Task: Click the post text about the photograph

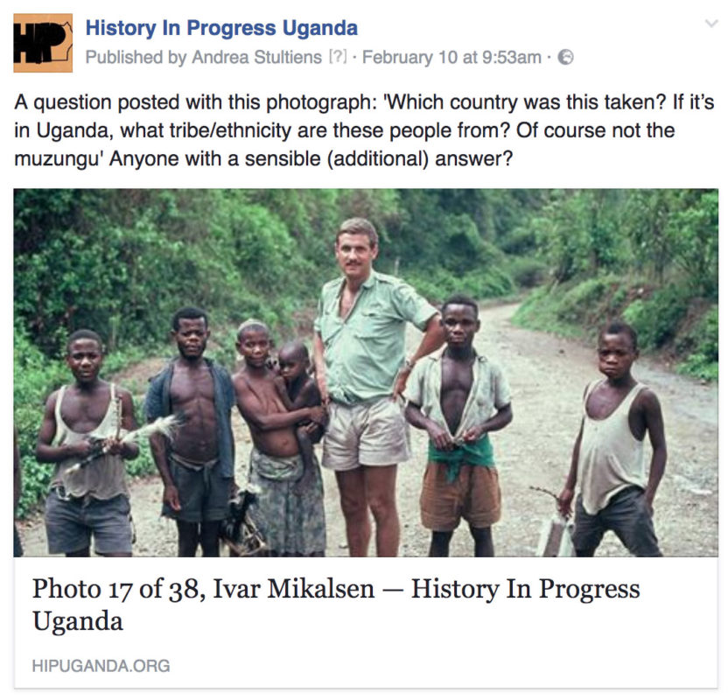Action: pos(364,130)
